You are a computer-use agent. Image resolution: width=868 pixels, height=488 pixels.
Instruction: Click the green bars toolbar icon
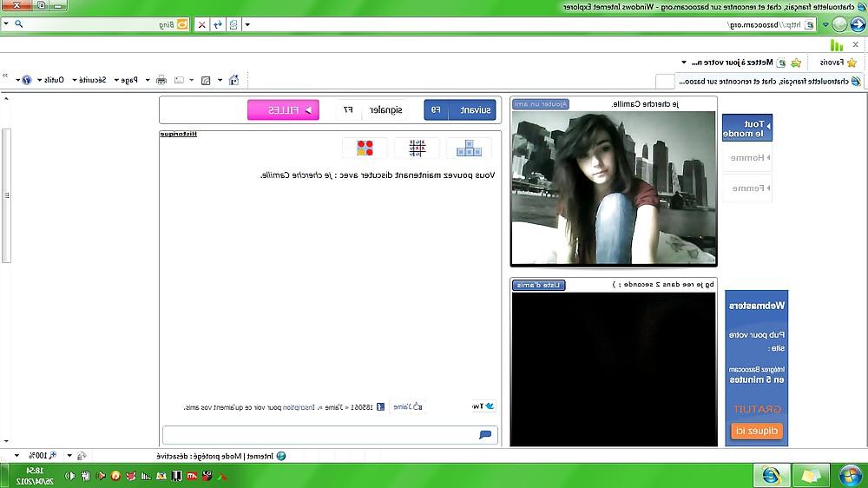pos(837,45)
